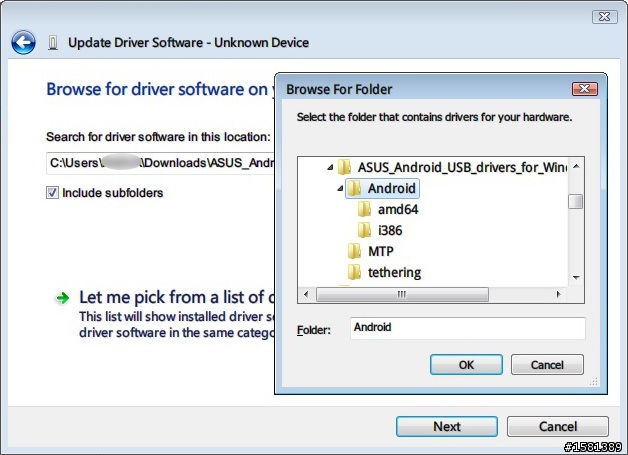This screenshot has height=455, width=628.
Task: Click the horizontal scrollbar right arrow
Action: 559,294
